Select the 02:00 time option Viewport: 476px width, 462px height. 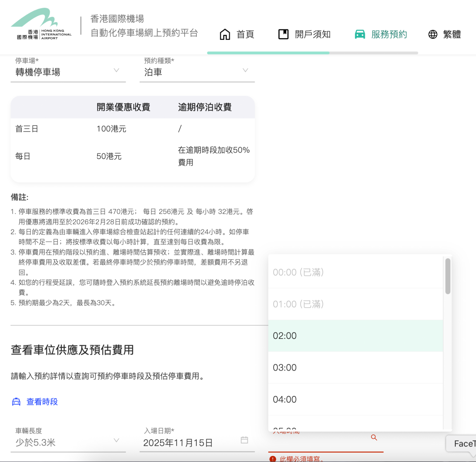[355, 336]
